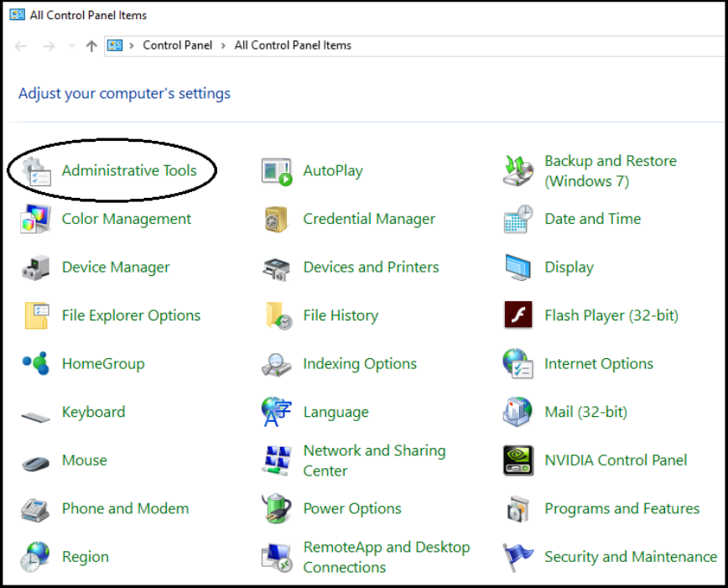The image size is (728, 588).
Task: Open the HomeGroup icon
Action: tap(36, 363)
